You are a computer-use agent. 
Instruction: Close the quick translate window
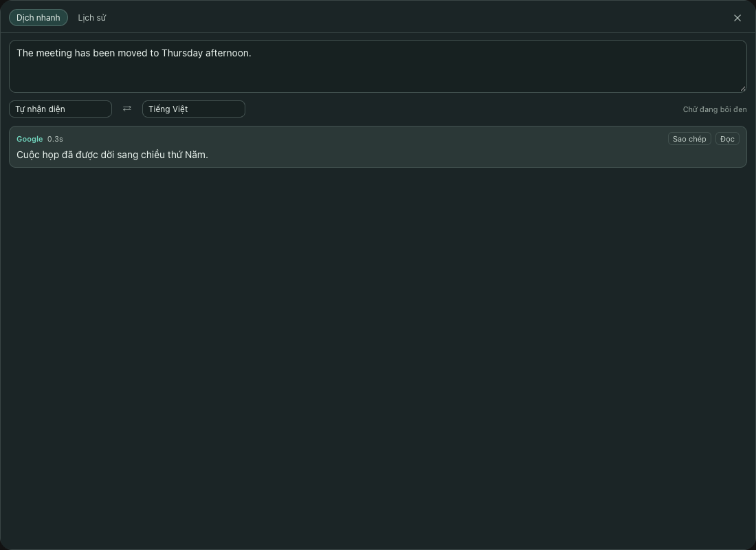click(737, 18)
